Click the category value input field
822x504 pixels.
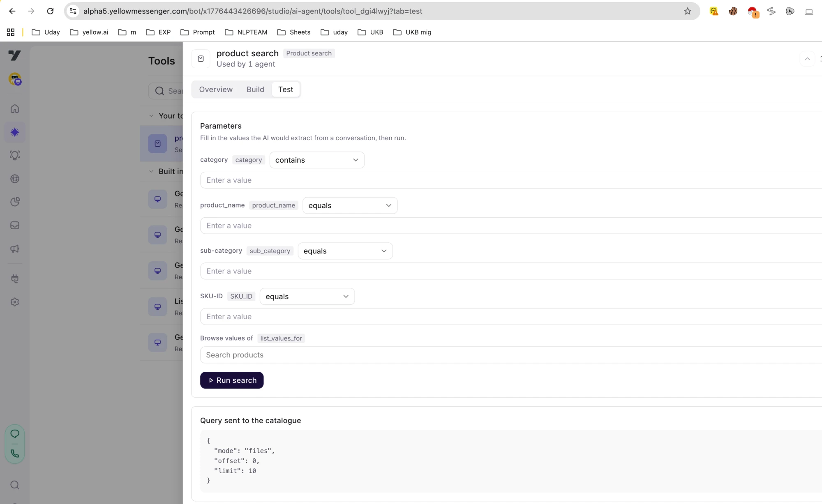click(511, 180)
